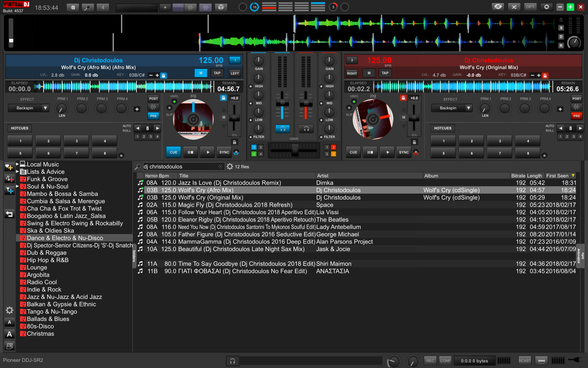Clear the search field with the x icon
Screen dimensions: 588x368
pos(220,167)
